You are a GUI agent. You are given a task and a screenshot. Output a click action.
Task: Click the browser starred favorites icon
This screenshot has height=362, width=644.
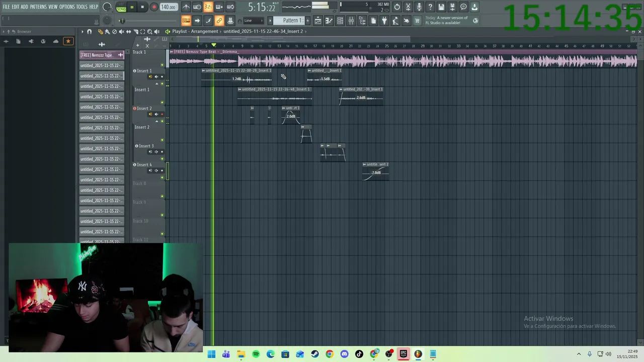68,41
